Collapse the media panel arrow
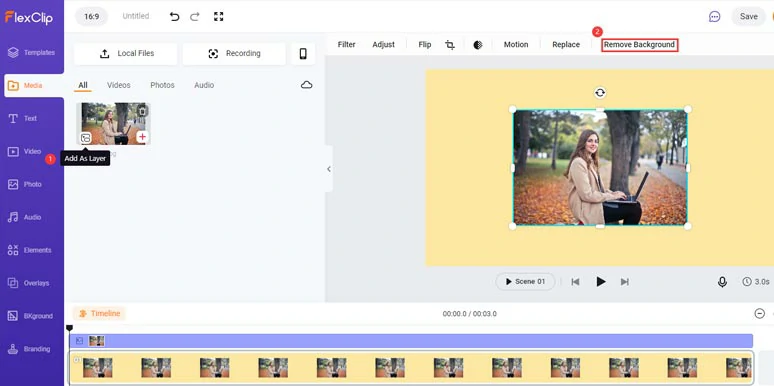The image size is (774, 386). (329, 169)
